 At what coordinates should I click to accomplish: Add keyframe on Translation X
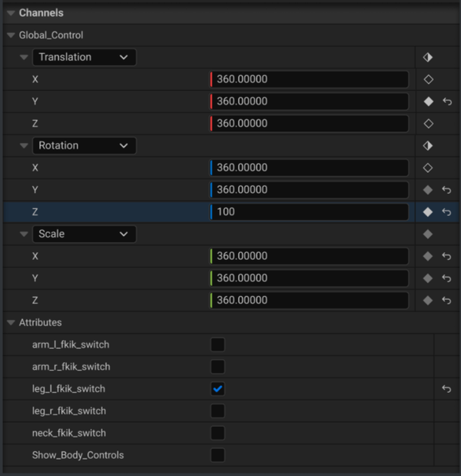point(428,79)
